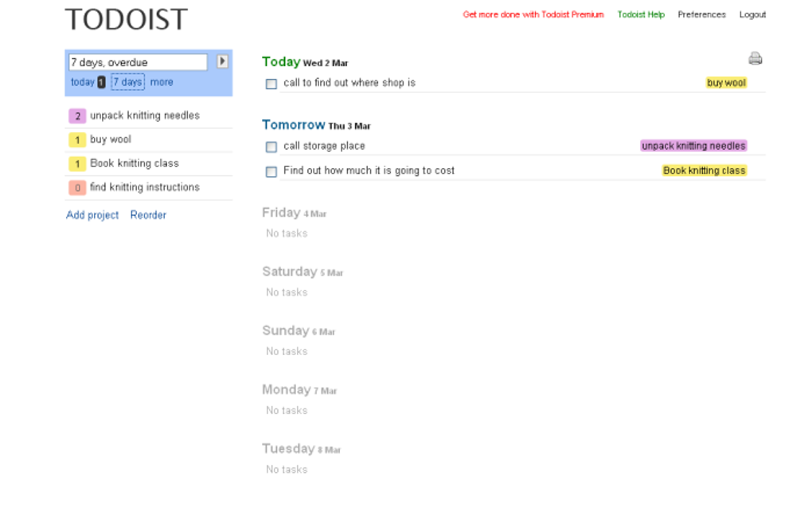Click "Reorder" to rearrange projects
Image resolution: width=812 pixels, height=508 pixels.
[148, 214]
